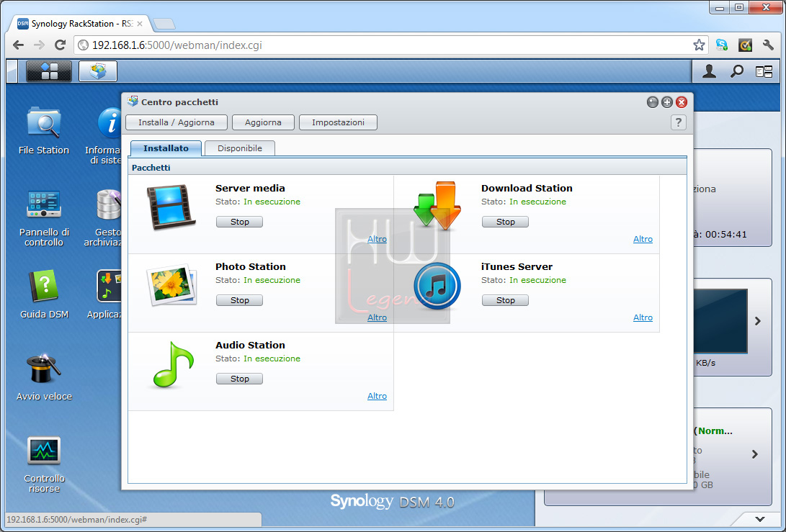Image resolution: width=786 pixels, height=532 pixels.
Task: Open Altro link for iTunes Server
Action: (x=643, y=317)
